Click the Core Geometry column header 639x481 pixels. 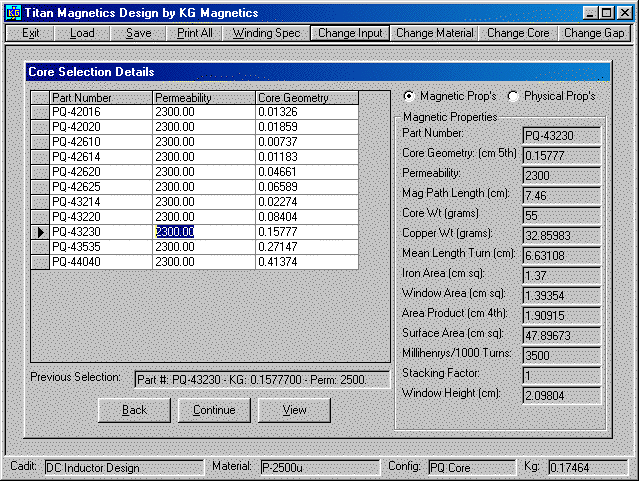click(x=307, y=98)
